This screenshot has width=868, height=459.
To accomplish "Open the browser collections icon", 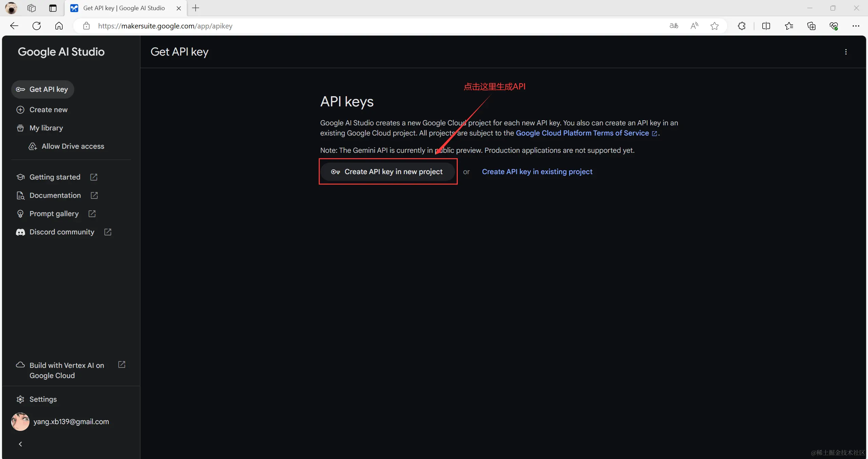I will click(811, 26).
